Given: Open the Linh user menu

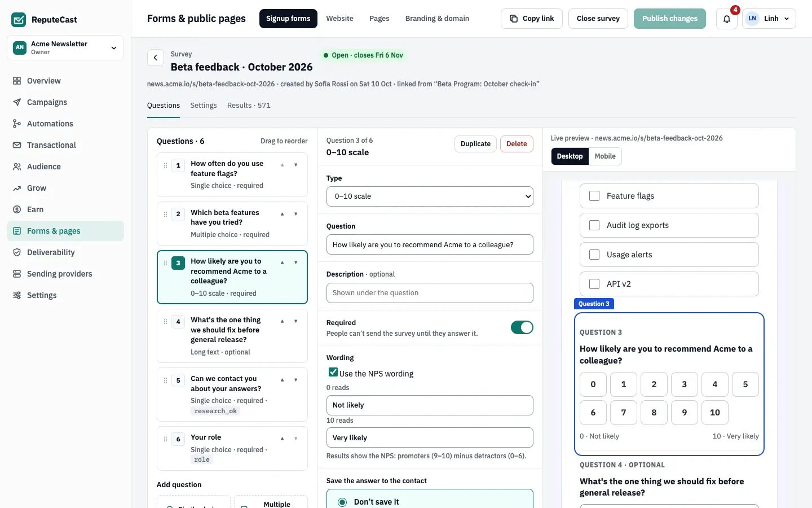Looking at the screenshot, I should [769, 19].
